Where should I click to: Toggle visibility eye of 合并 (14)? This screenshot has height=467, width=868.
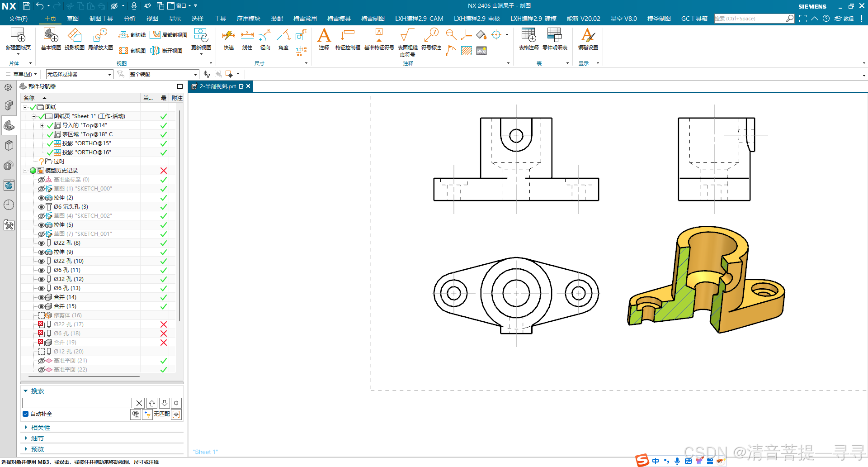[x=41, y=297]
